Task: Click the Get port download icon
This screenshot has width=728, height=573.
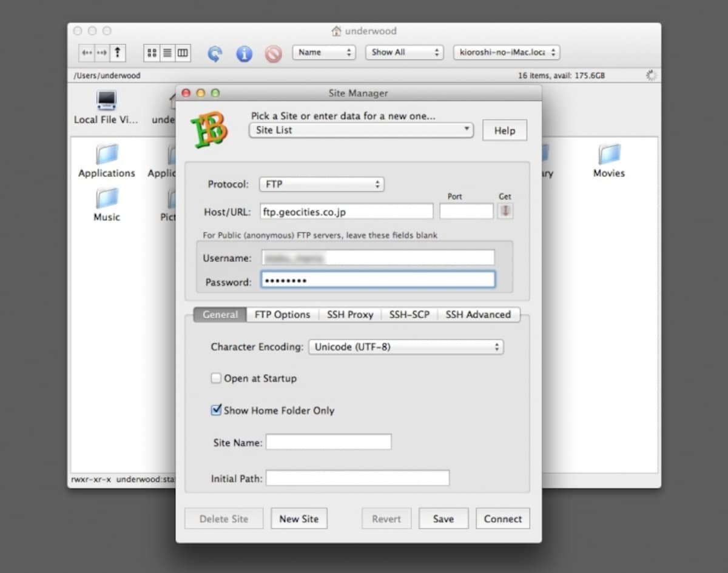Action: pos(505,211)
